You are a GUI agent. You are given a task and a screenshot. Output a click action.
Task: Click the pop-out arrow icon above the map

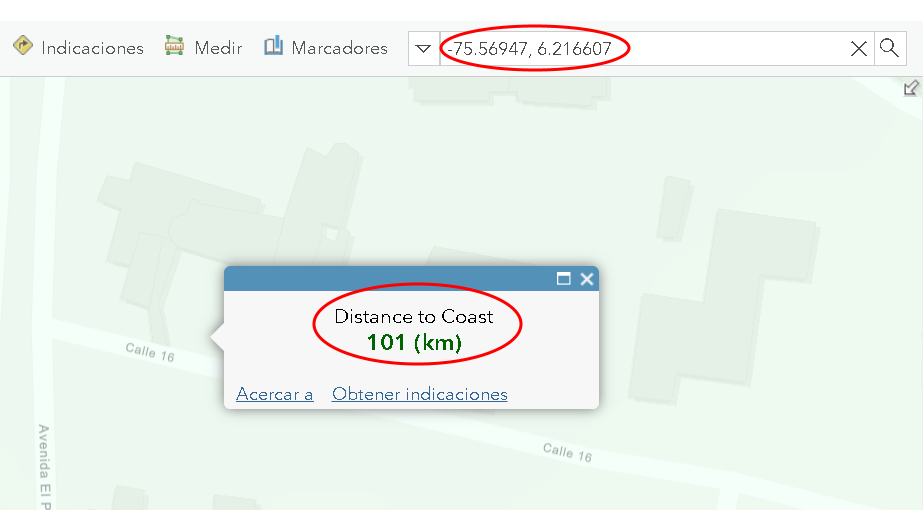(x=911, y=88)
